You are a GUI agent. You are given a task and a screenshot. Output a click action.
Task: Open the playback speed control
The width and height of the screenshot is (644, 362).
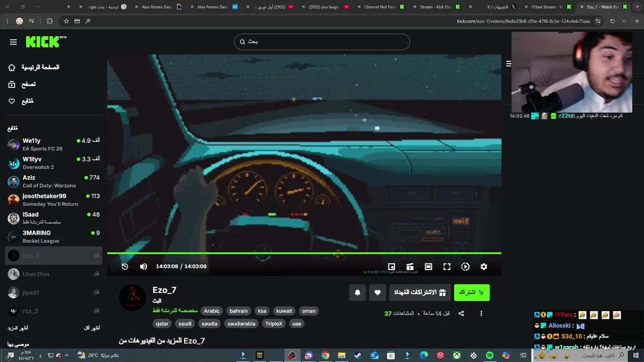pyautogui.click(x=465, y=266)
